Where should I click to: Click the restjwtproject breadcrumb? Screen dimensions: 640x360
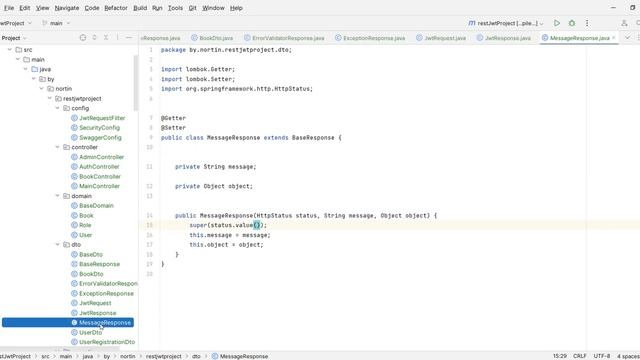[163, 356]
